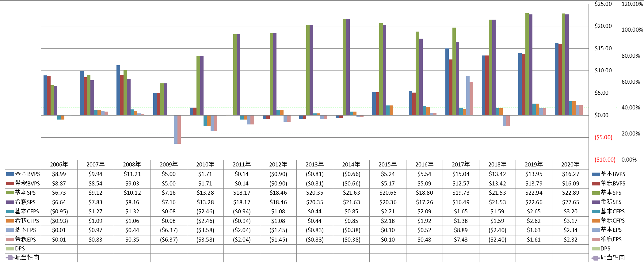The height and width of the screenshot is (263, 644).
Task: Select the $15.04 cell for 2017 基本BVPS
Action: [x=461, y=174]
